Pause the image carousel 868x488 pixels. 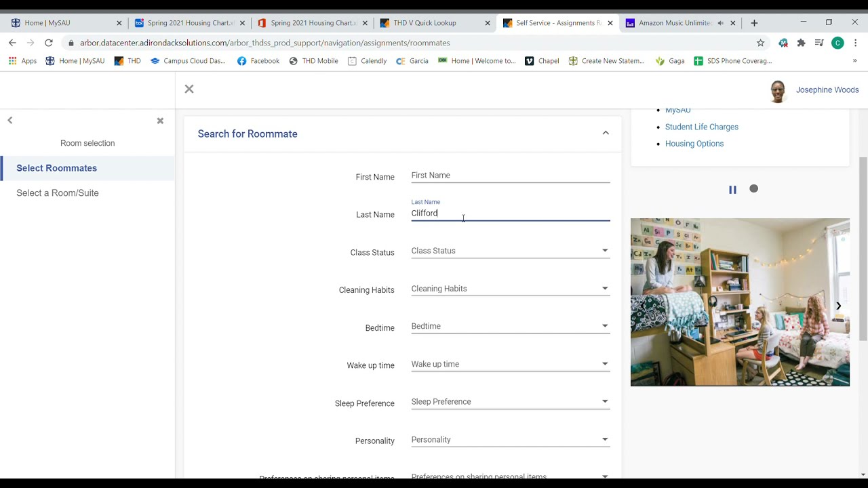732,190
